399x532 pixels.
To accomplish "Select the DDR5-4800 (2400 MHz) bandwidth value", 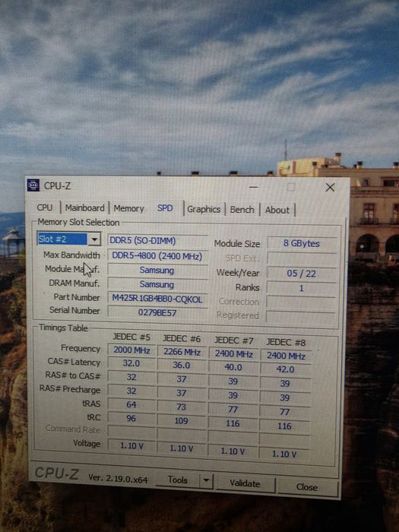I will pyautogui.click(x=157, y=255).
